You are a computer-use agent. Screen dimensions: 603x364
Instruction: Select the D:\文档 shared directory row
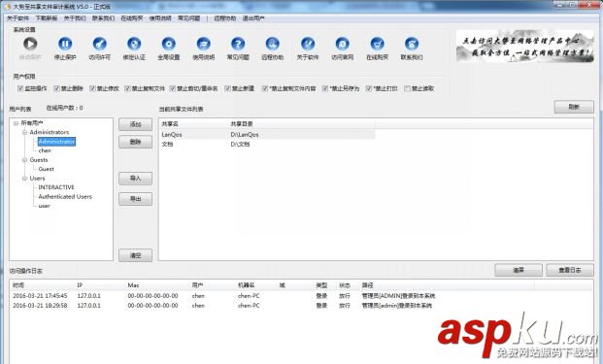tap(267, 144)
